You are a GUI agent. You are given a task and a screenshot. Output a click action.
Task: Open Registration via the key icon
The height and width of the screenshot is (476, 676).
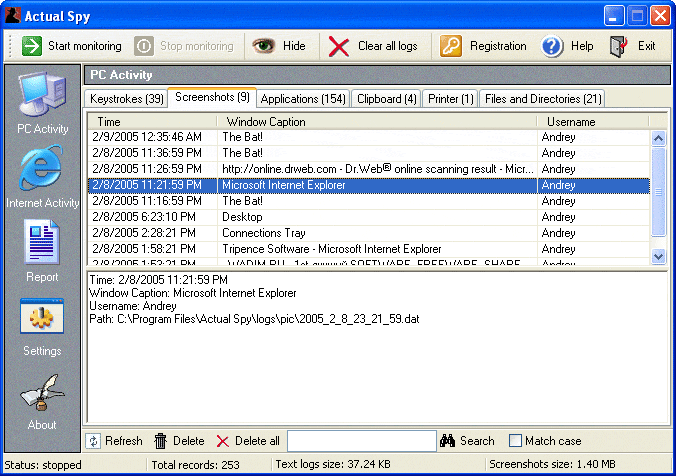pyautogui.click(x=451, y=46)
